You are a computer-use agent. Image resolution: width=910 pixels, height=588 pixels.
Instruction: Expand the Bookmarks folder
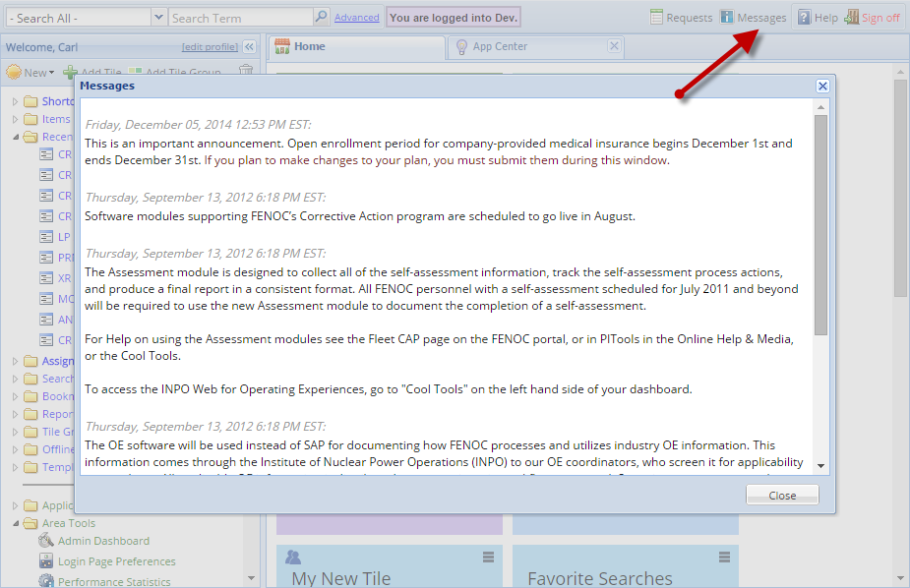click(x=15, y=396)
